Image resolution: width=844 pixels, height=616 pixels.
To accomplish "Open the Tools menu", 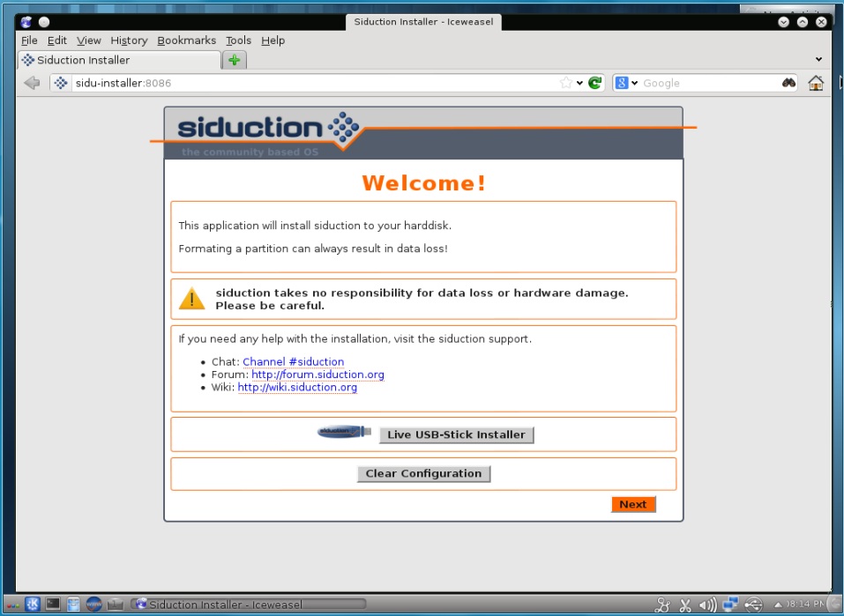I will tap(238, 41).
